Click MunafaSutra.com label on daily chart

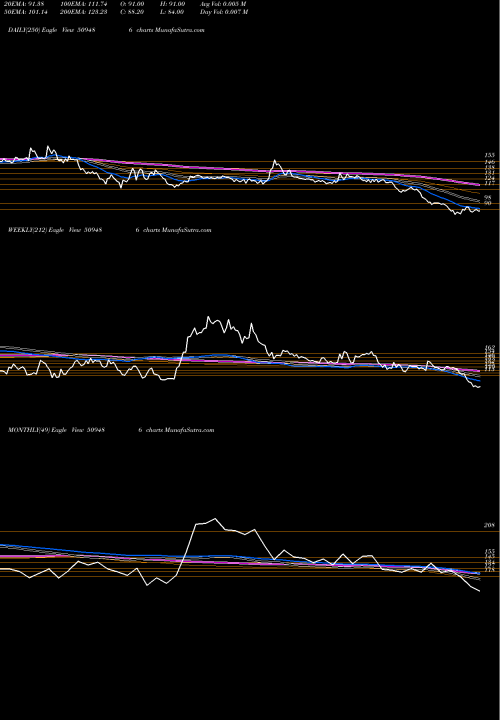tap(180, 30)
